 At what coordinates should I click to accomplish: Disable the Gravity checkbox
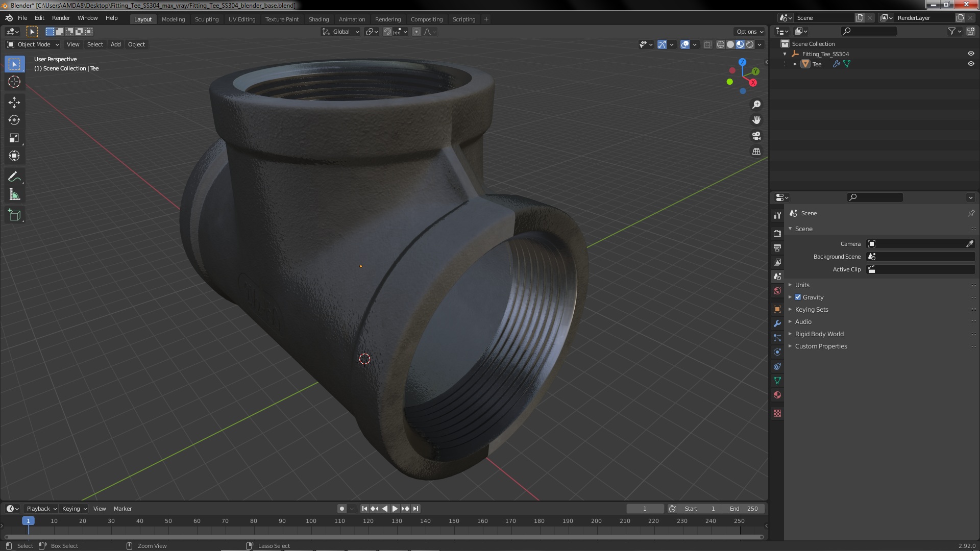(798, 297)
